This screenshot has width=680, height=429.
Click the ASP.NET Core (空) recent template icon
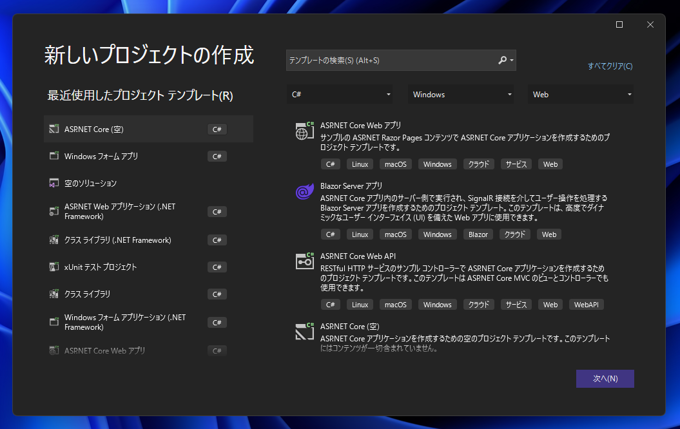pos(54,129)
